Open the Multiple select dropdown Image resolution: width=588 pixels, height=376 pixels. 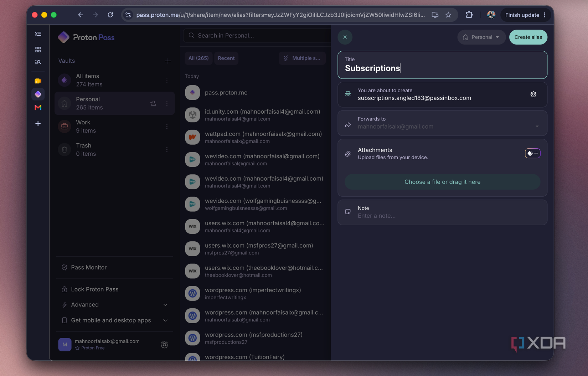(302, 58)
